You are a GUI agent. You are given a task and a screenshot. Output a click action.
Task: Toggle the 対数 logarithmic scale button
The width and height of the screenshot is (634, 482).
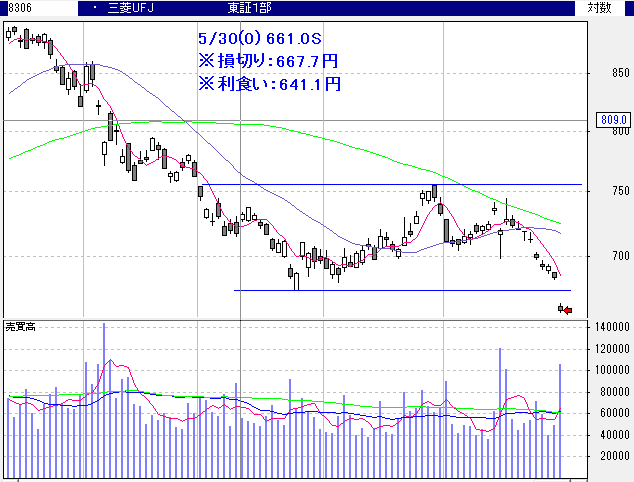599,7
